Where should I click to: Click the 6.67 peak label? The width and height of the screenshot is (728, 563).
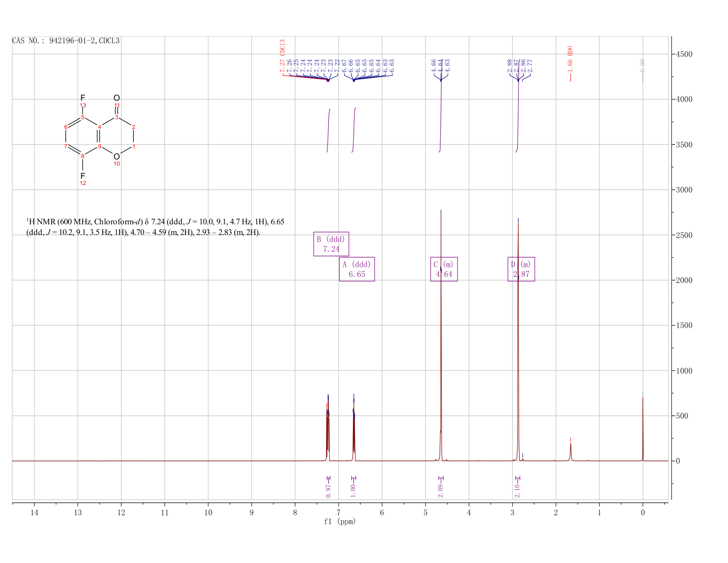pyautogui.click(x=344, y=66)
